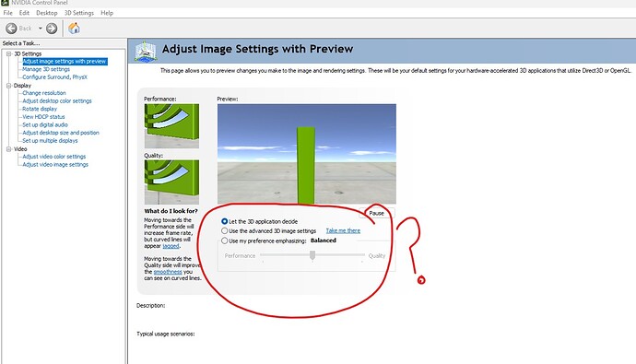Click the Display group label in tree
The width and height of the screenshot is (636, 364).
click(22, 86)
